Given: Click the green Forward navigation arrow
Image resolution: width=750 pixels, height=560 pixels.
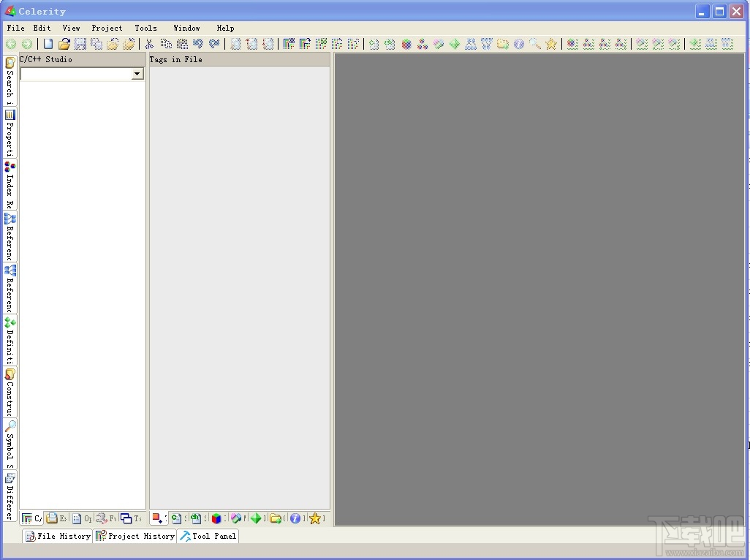Looking at the screenshot, I should pos(27,45).
